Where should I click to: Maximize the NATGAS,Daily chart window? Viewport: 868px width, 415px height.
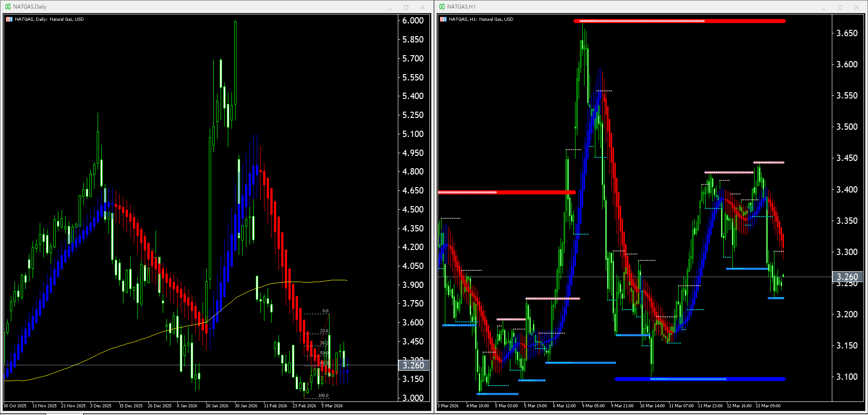point(406,7)
